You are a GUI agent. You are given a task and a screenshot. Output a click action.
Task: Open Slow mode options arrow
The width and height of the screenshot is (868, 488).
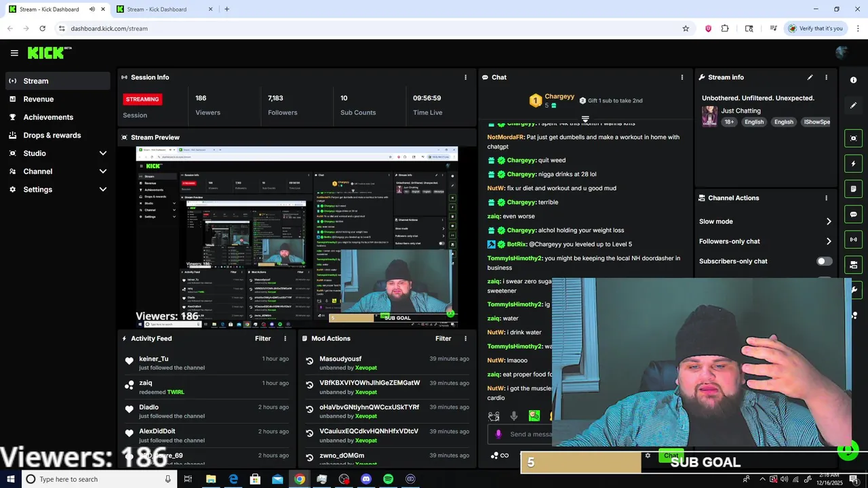(829, 222)
